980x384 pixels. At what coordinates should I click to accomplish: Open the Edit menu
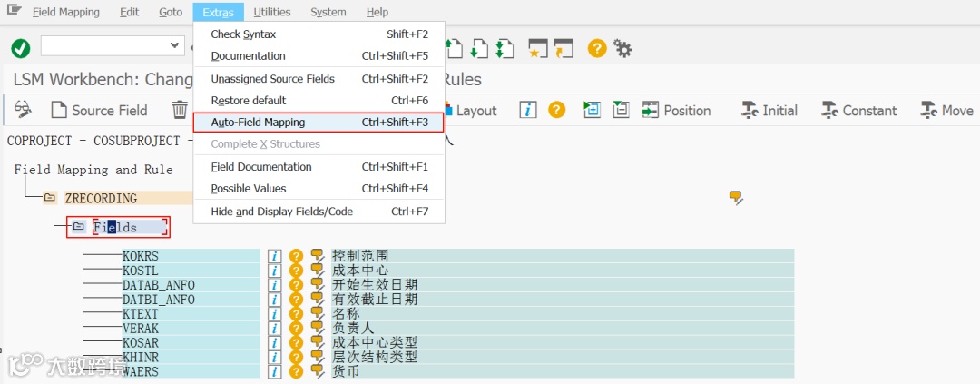pos(130,12)
